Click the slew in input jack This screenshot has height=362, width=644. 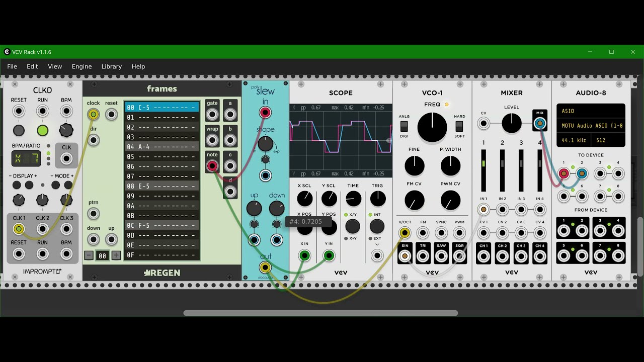click(265, 113)
